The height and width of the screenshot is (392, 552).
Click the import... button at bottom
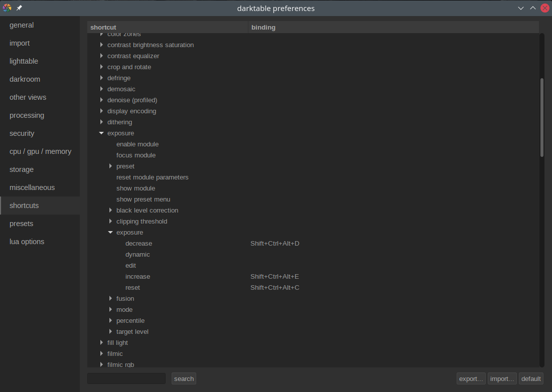click(x=502, y=378)
